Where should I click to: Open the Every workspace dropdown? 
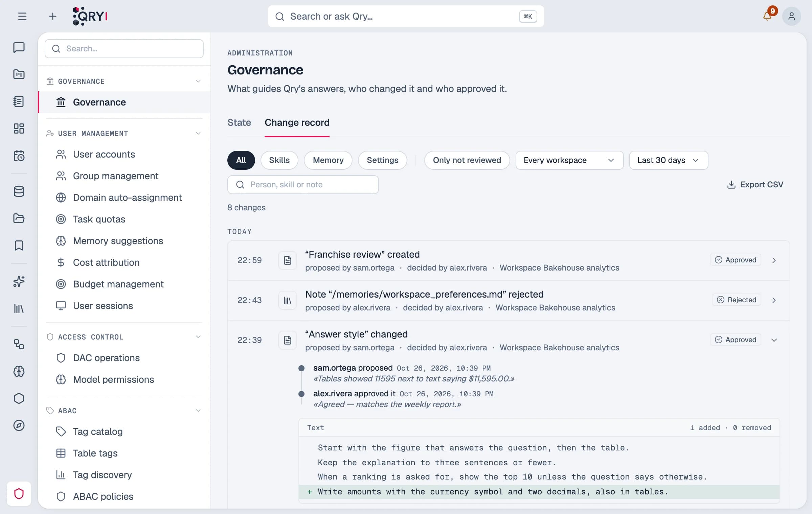coord(569,160)
